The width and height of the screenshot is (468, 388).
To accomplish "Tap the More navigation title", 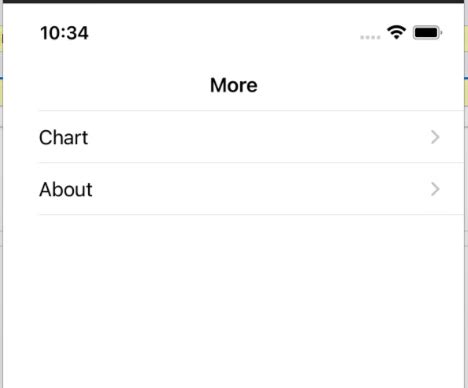I will coord(234,85).
